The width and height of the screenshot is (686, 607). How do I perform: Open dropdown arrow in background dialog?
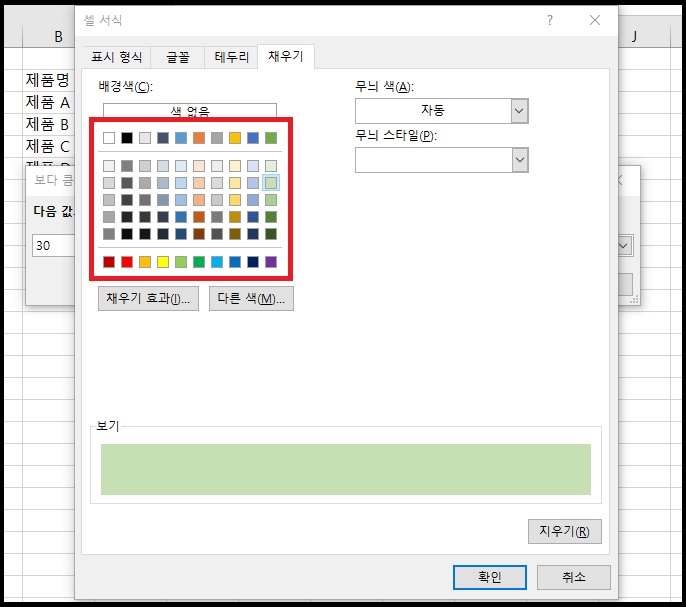click(625, 246)
